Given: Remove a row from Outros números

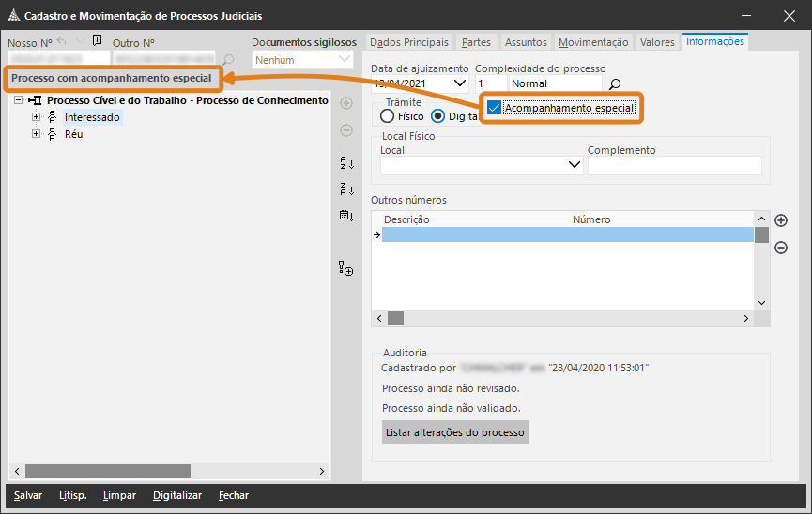Looking at the screenshot, I should coord(781,248).
